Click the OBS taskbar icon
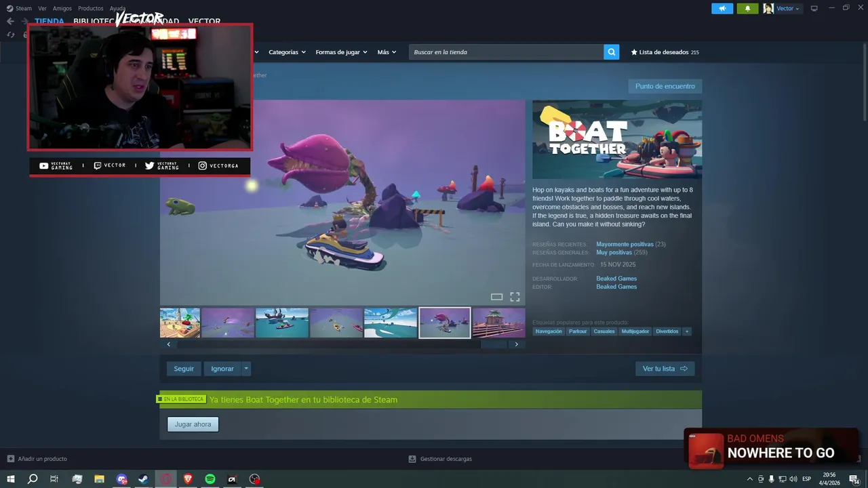The width and height of the screenshot is (868, 488). click(254, 479)
